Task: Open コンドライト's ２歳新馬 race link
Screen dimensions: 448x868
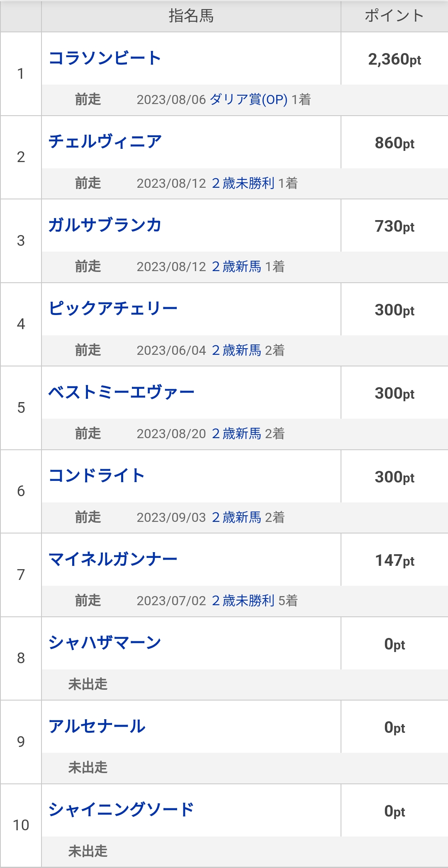Action: 236,517
